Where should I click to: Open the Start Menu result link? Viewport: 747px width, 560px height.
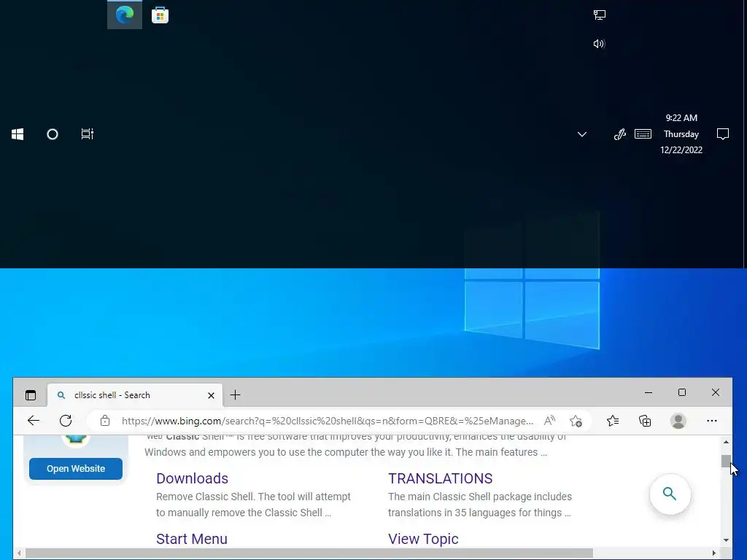point(192,539)
